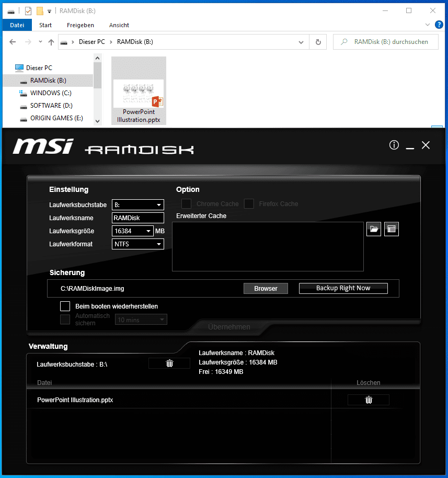This screenshot has width=448, height=478.
Task: Select SOFTWARE (D:) in navigation tree
Action: click(x=51, y=106)
